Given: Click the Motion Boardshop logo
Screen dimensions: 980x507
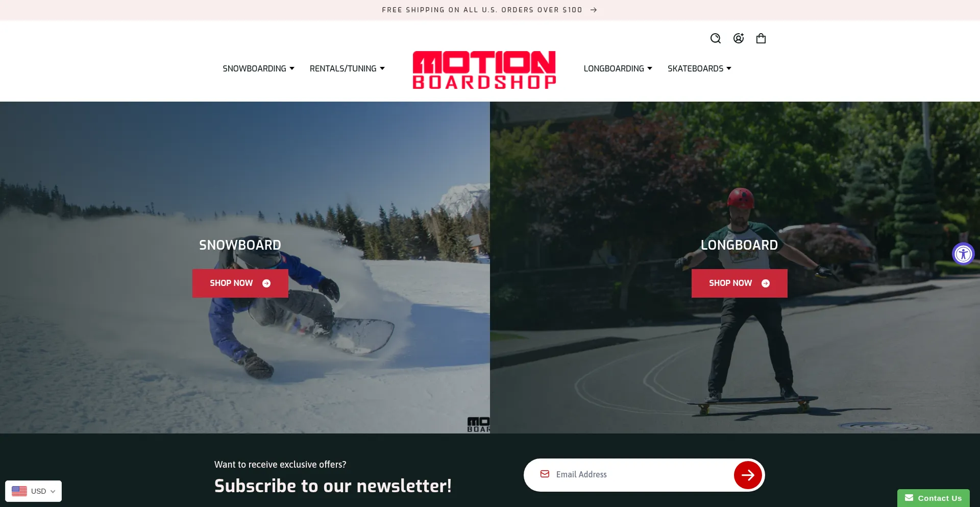Looking at the screenshot, I should [x=484, y=70].
